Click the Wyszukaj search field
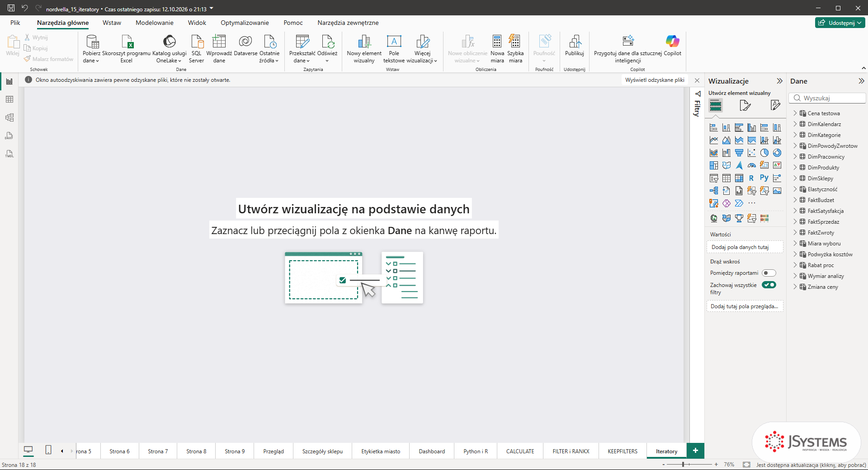 [x=827, y=98]
